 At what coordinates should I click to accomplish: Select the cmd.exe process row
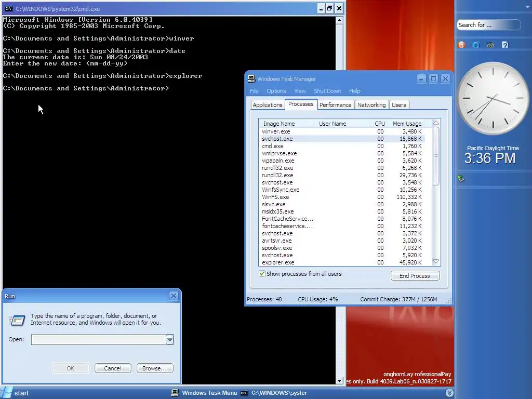[342, 146]
